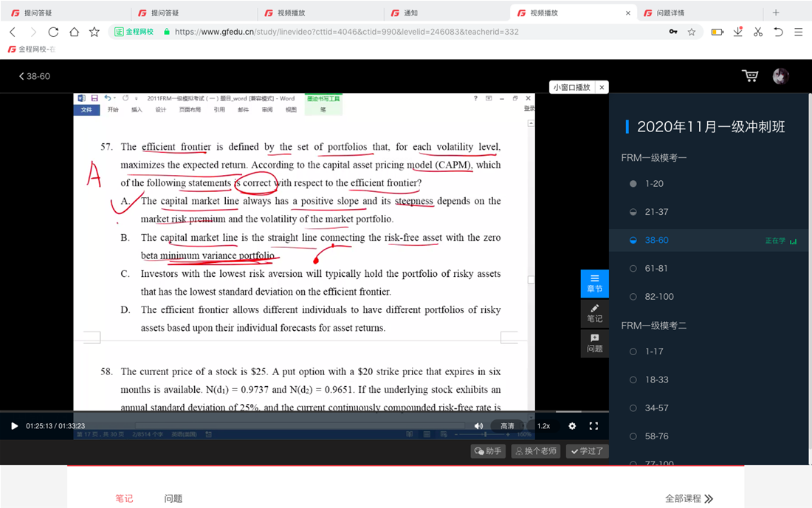This screenshot has height=508, width=812.
Task: Go back via 38-60 arrow
Action: pos(34,76)
